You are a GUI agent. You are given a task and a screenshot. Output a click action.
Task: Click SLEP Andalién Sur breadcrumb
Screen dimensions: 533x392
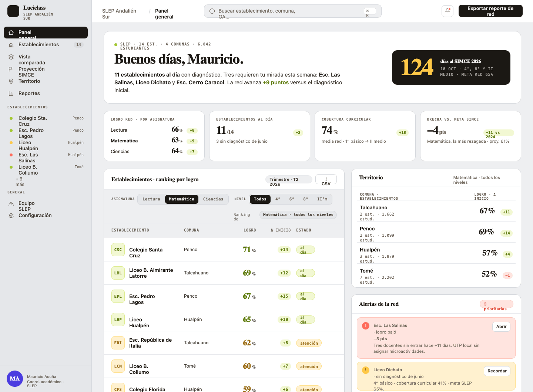pos(119,14)
